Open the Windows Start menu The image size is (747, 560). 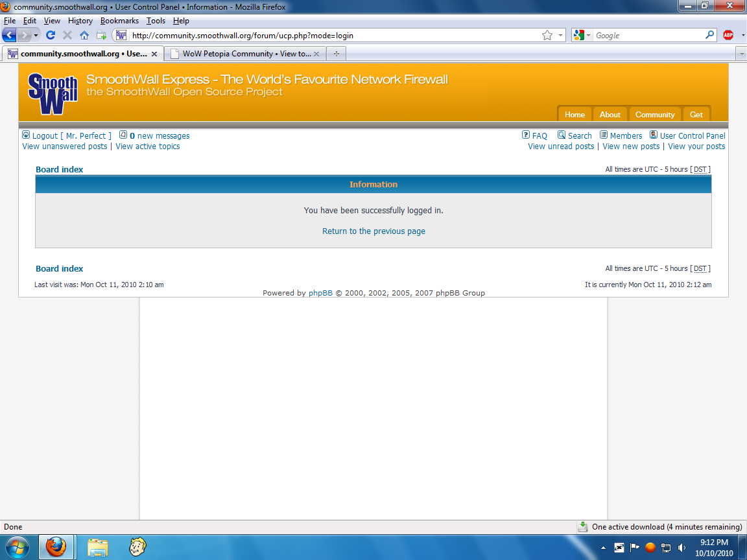click(17, 546)
